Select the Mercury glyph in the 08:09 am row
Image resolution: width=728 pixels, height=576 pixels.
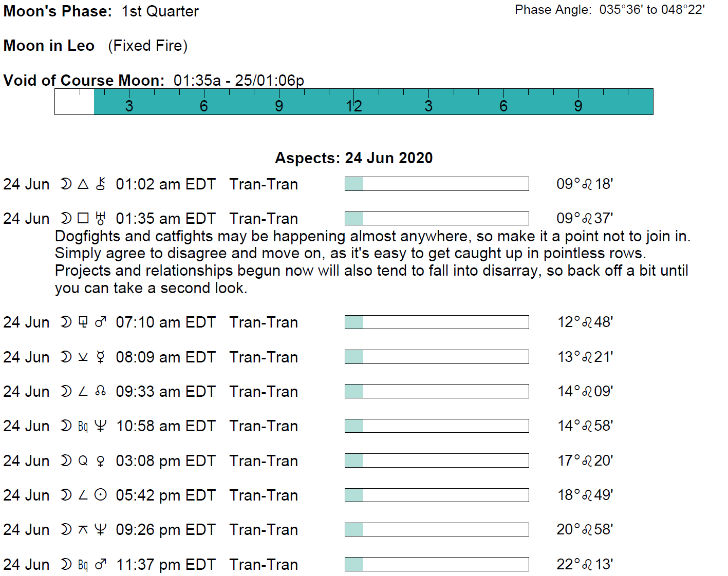[101, 357]
